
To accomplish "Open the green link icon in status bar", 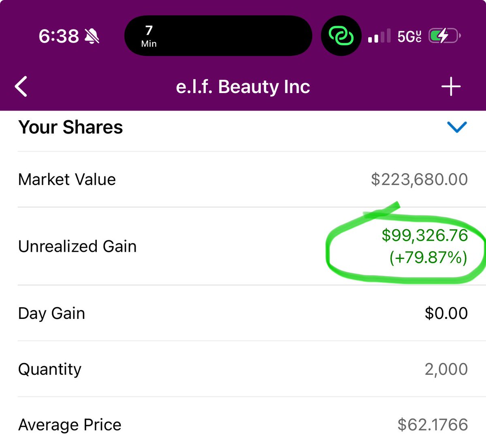I will (x=341, y=36).
